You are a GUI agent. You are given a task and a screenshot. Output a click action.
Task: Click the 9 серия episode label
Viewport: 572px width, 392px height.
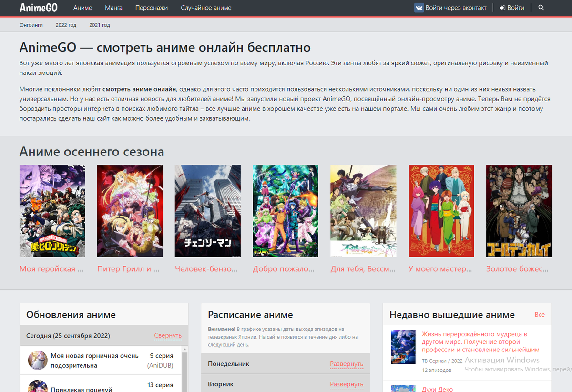coord(162,356)
